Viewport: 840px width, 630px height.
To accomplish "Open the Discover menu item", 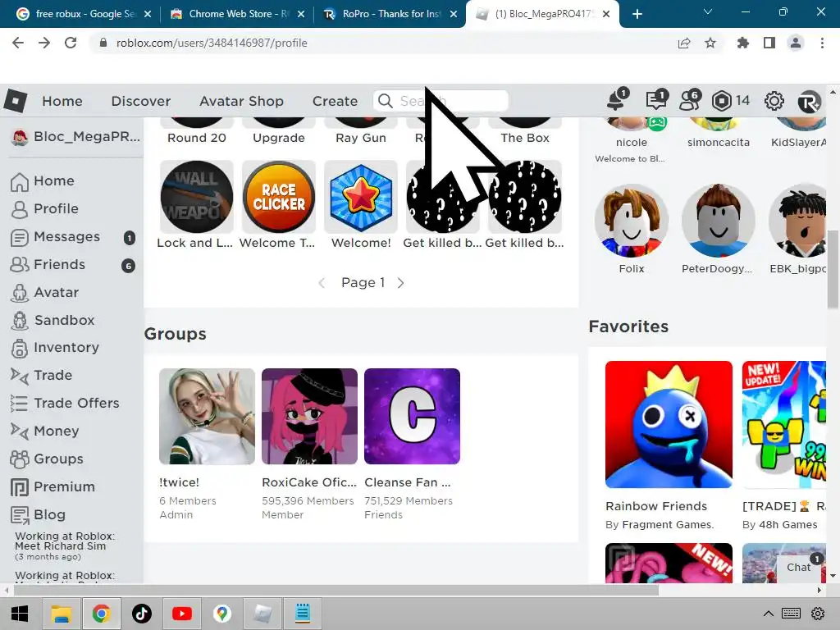I will pyautogui.click(x=141, y=101).
